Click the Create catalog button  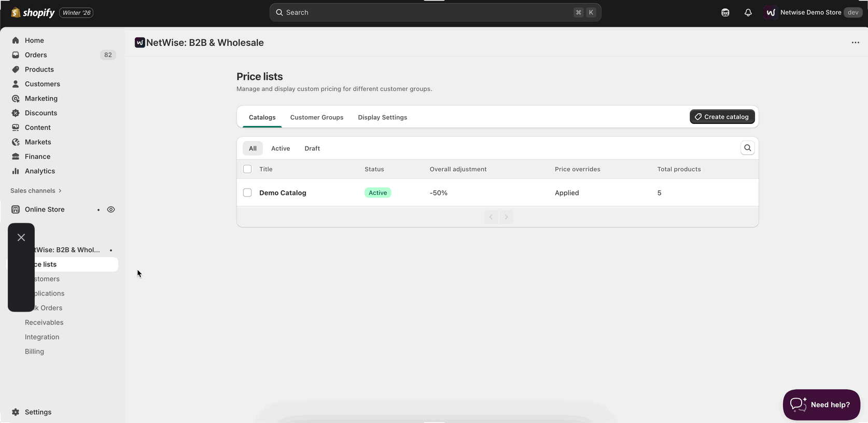pos(722,117)
